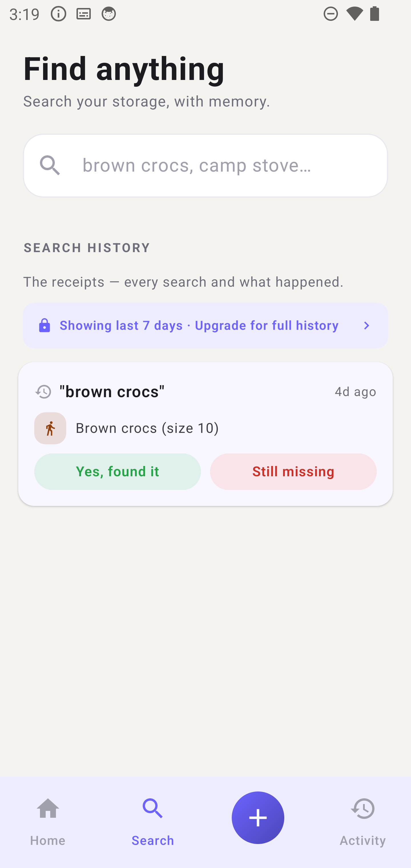This screenshot has width=411, height=868.
Task: Mark the brown crocs search as found
Action: pyautogui.click(x=117, y=471)
